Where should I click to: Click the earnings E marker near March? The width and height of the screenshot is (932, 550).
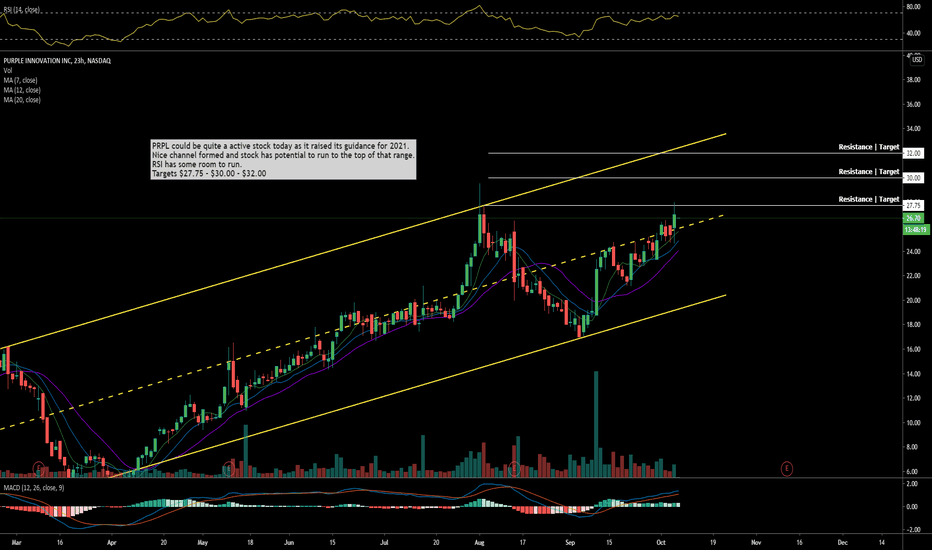tap(39, 469)
